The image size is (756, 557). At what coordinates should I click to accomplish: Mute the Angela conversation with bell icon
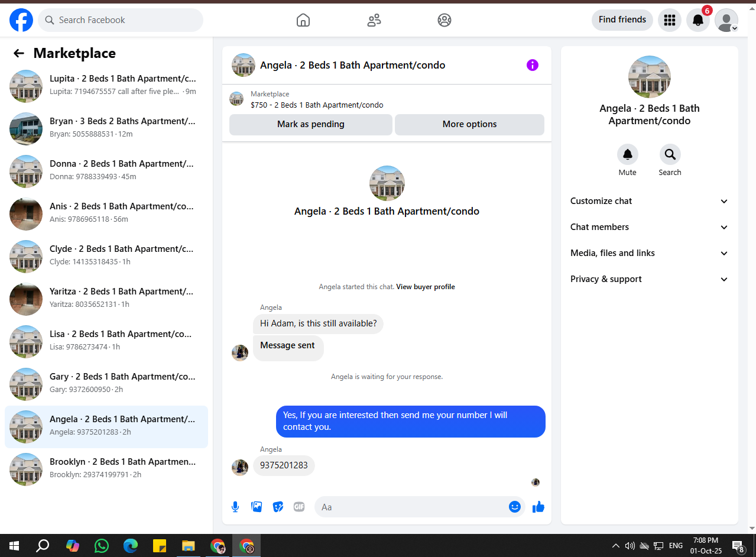point(628,154)
